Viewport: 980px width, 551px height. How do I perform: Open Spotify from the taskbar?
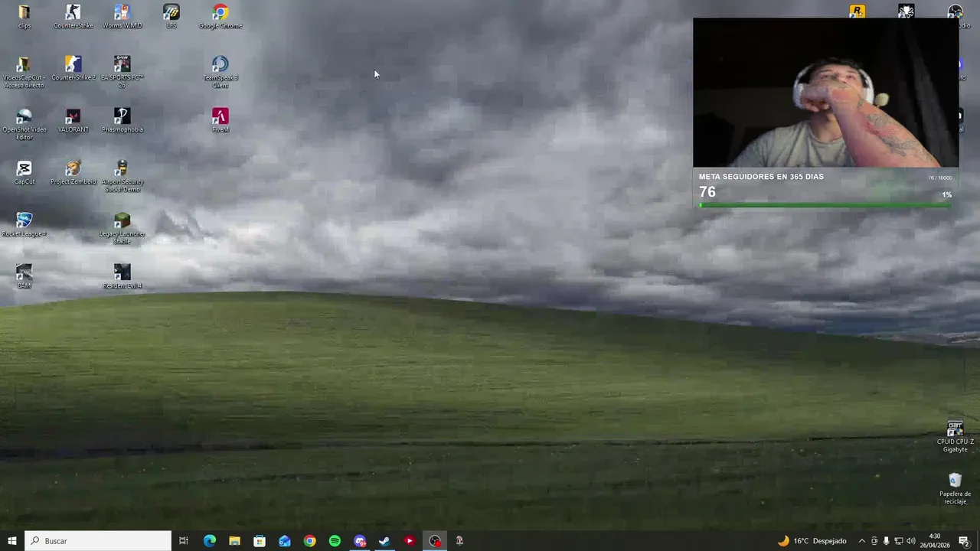pos(335,541)
